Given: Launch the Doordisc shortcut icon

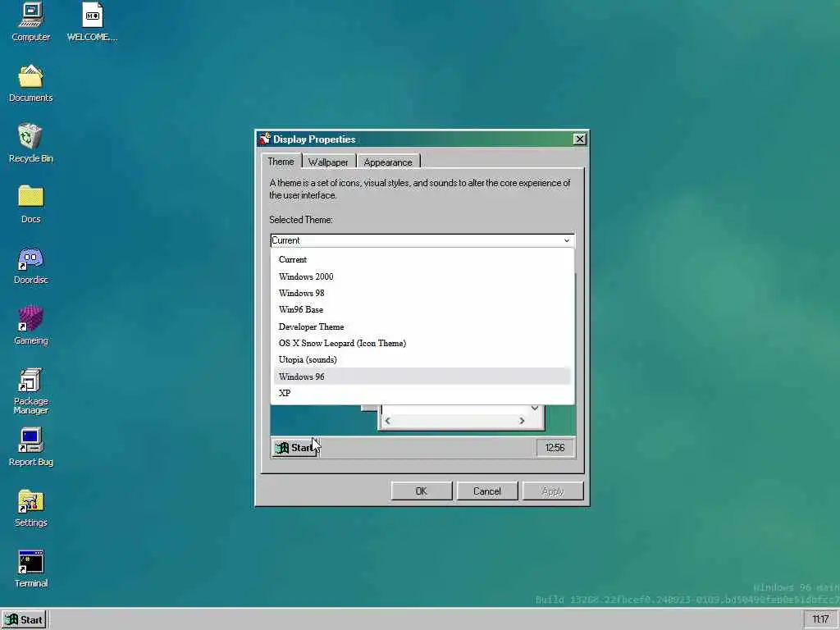Looking at the screenshot, I should tap(31, 265).
